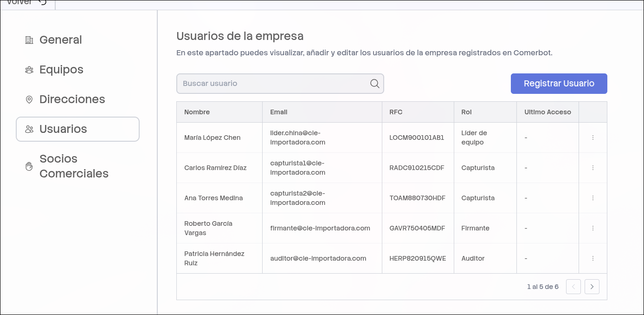Select name Ana Torres Medina

click(x=213, y=198)
